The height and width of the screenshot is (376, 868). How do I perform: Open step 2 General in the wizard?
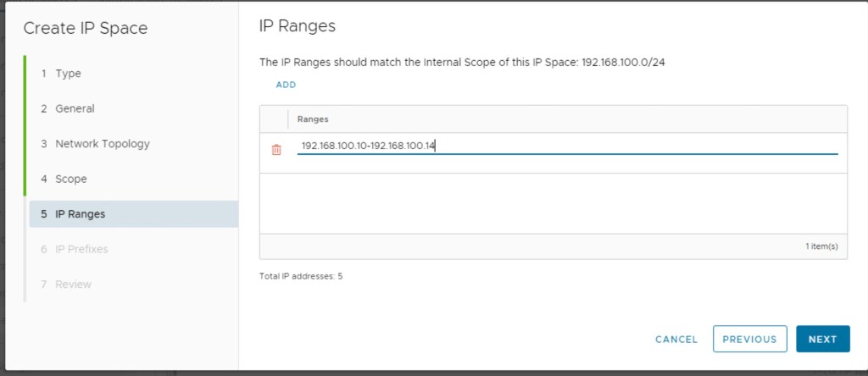click(x=75, y=108)
